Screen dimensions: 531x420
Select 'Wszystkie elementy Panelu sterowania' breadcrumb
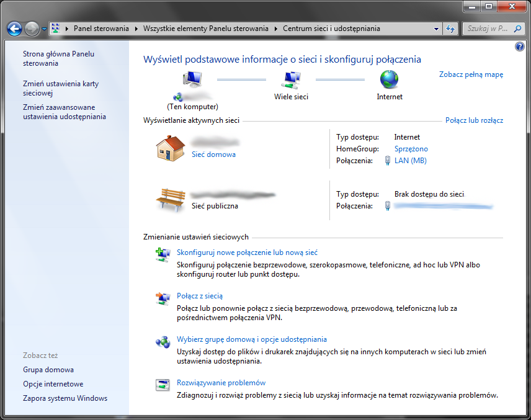[x=205, y=29]
